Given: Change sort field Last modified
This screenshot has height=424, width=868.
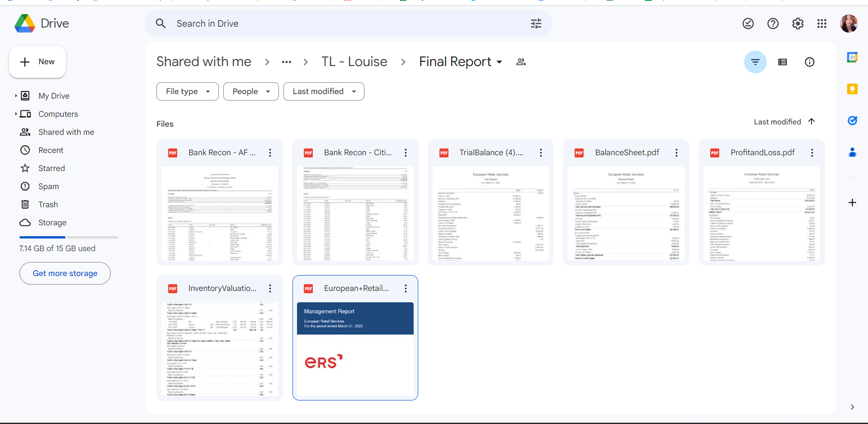Looking at the screenshot, I should (x=777, y=122).
